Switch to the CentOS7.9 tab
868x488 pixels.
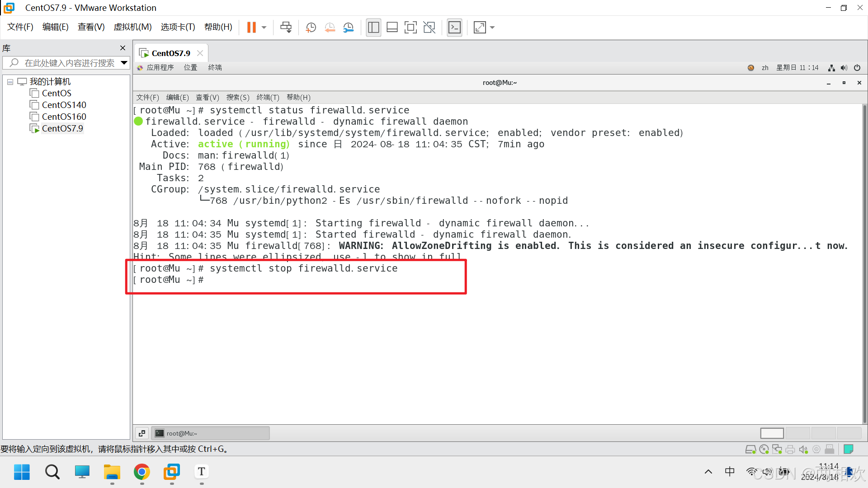click(x=170, y=53)
